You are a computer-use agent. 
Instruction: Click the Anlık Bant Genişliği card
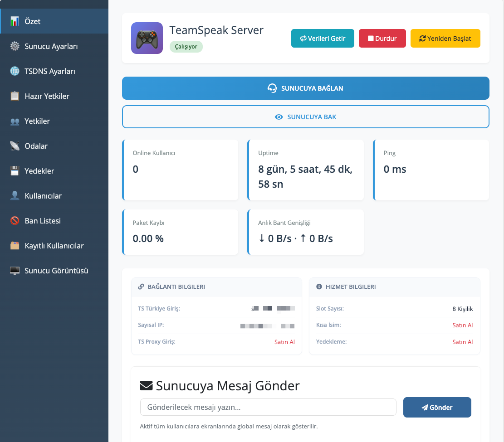click(x=306, y=232)
